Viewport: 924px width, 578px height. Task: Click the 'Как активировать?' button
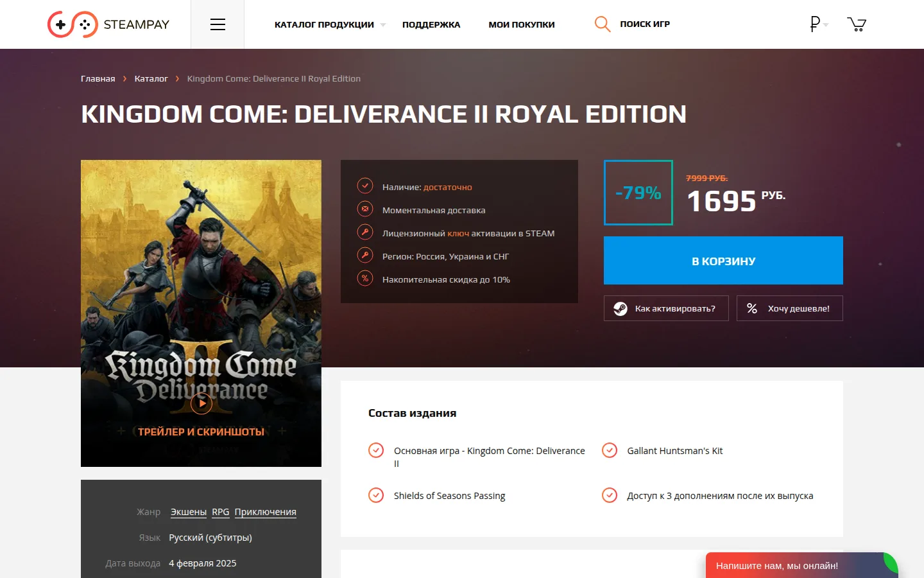coord(666,308)
